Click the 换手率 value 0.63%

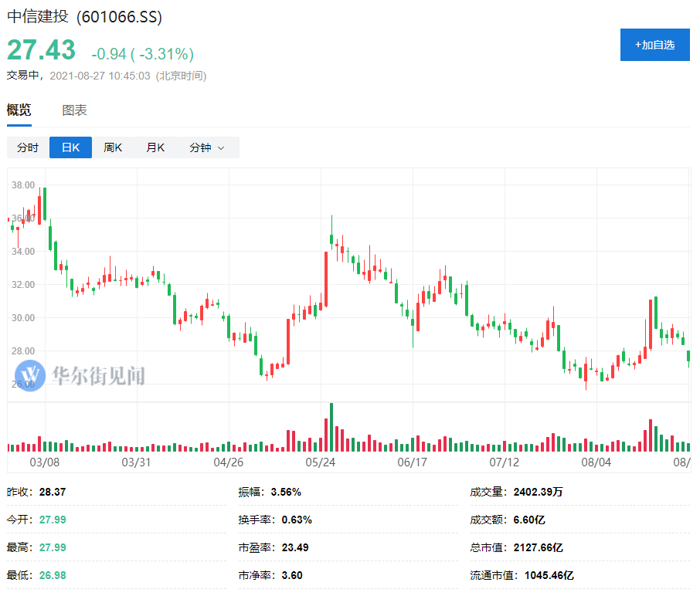coord(297,520)
